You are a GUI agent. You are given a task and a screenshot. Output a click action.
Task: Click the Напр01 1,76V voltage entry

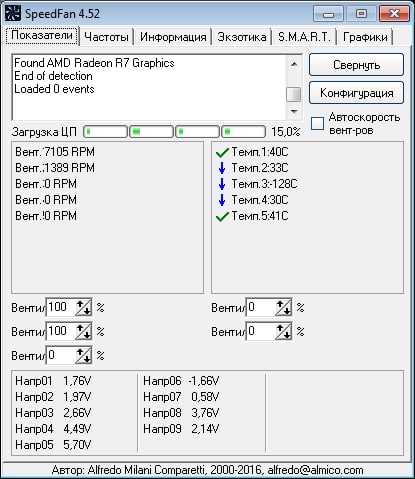pyautogui.click(x=53, y=381)
